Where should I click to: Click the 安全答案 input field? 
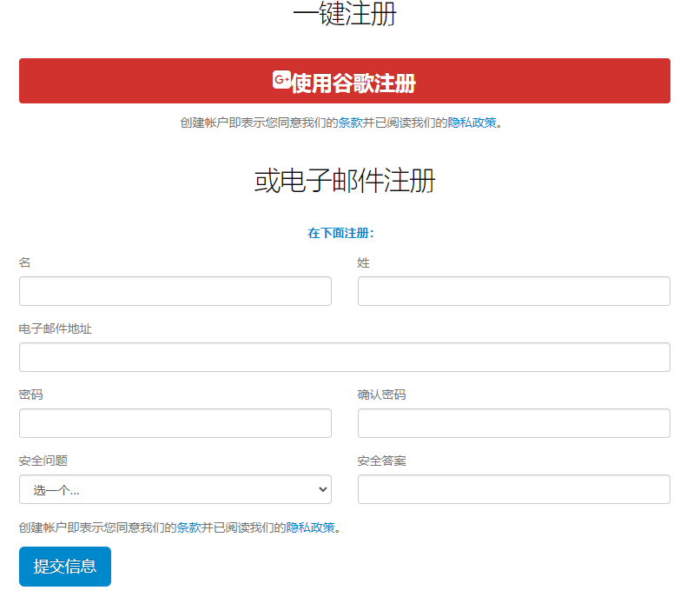pyautogui.click(x=513, y=489)
